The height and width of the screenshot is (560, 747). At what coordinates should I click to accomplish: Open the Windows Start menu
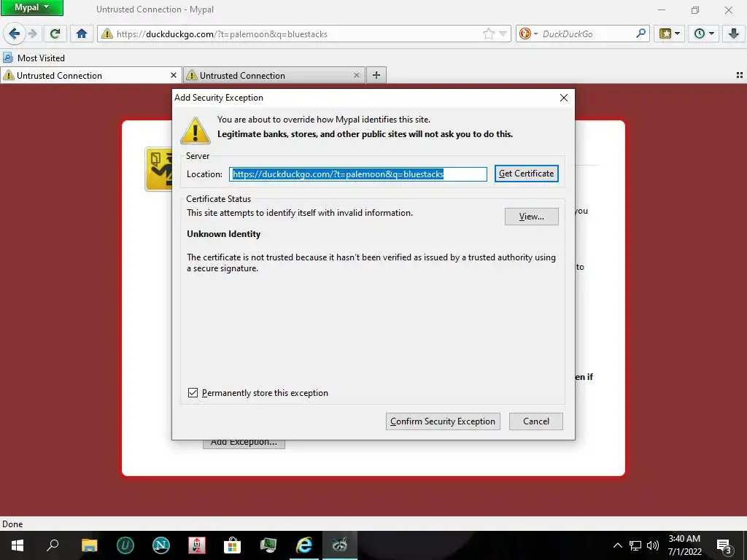(x=18, y=545)
